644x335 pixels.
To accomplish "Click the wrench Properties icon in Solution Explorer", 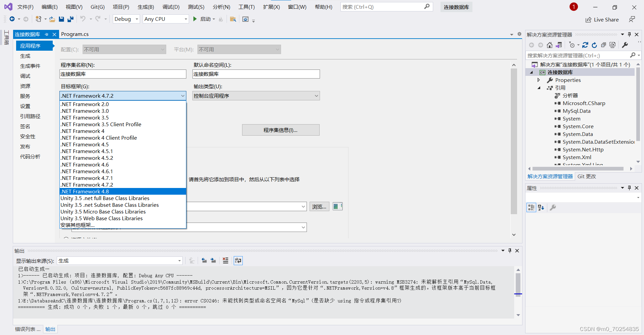I will 625,45.
